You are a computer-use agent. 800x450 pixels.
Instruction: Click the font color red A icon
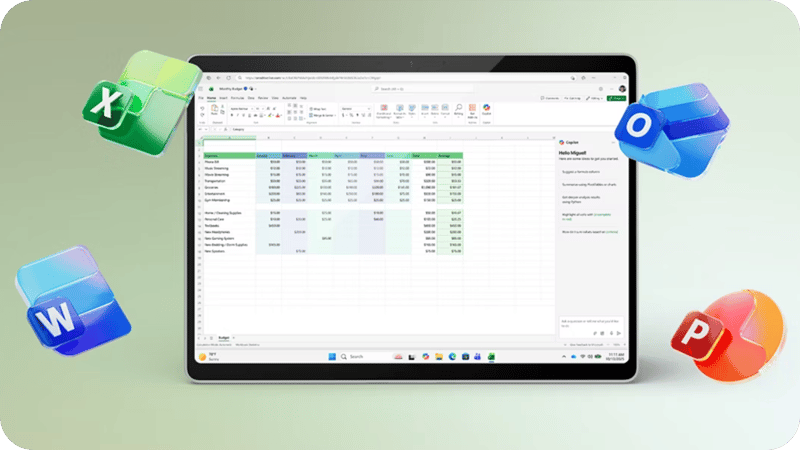(278, 115)
